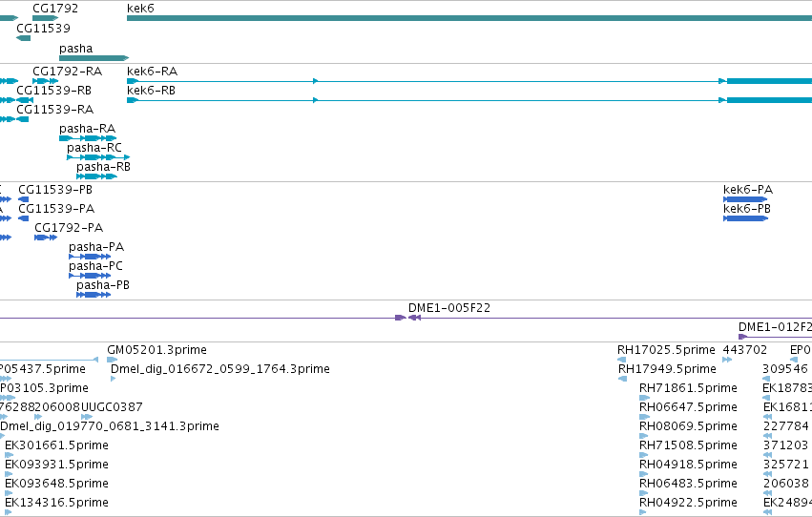The width and height of the screenshot is (812, 517).
Task: Open Dmel_dig_019770_0681_3141.3prime EST
Action: click(3, 436)
